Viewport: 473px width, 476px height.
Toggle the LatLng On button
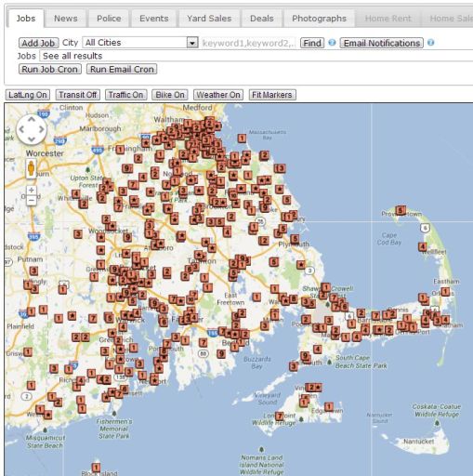pos(28,95)
